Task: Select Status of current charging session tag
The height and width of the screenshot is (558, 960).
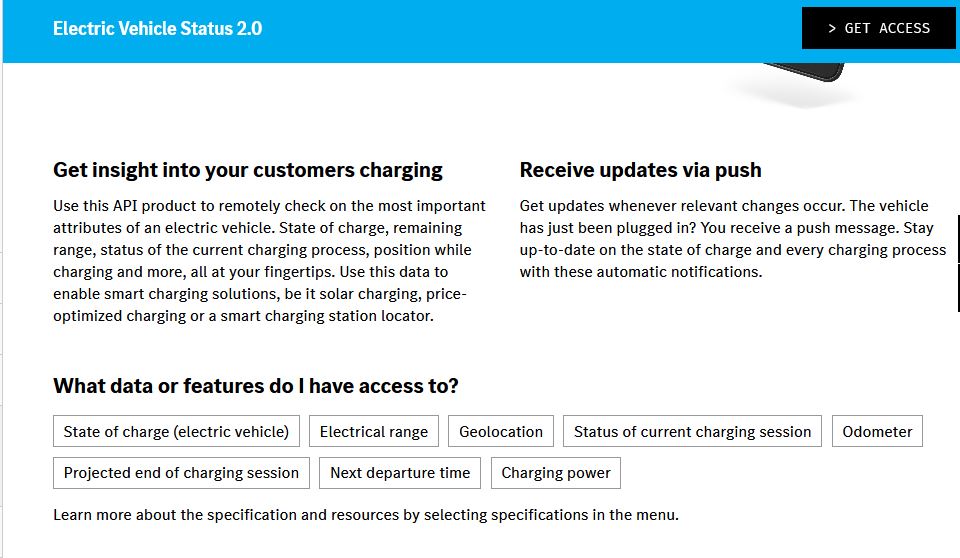Action: click(692, 432)
